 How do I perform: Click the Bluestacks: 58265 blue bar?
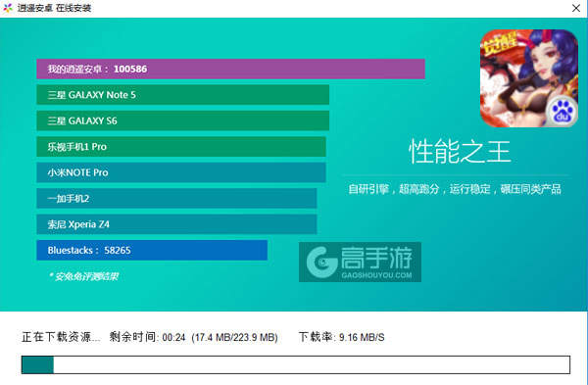coord(152,250)
